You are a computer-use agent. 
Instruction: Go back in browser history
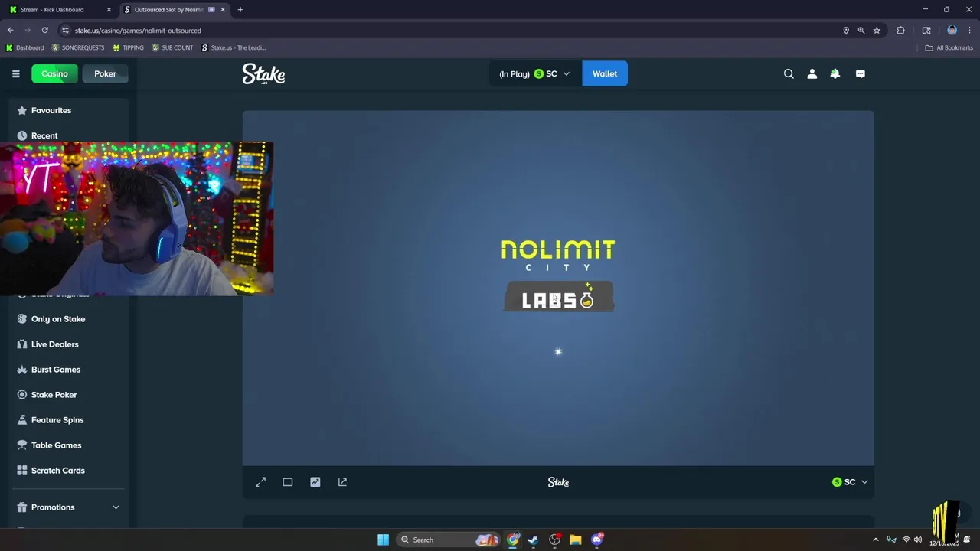tap(11, 31)
